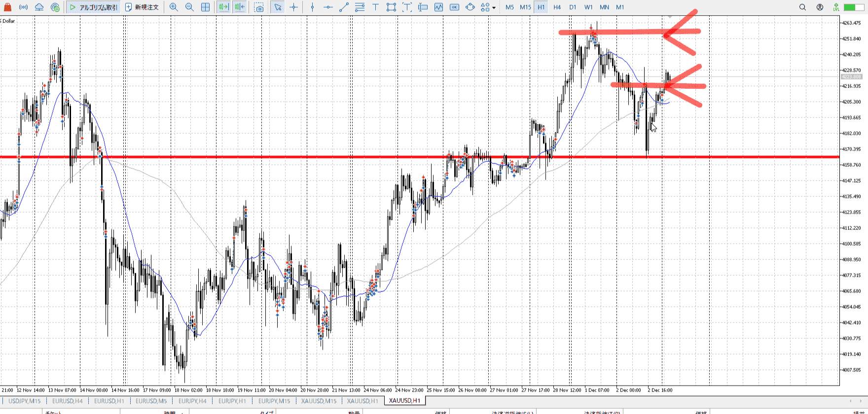The image size is (868, 414).
Task: Select the trendline drawing tool
Action: pyautogui.click(x=344, y=7)
